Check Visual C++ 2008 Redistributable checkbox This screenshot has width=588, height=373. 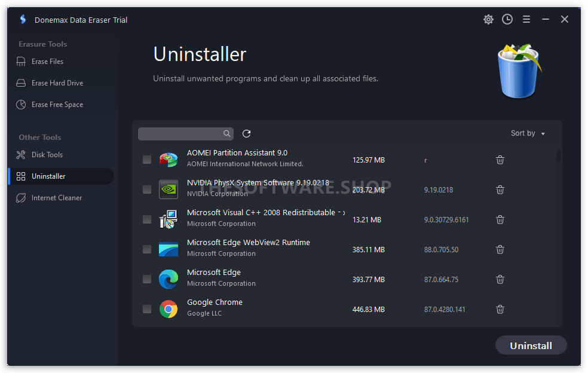coord(147,219)
